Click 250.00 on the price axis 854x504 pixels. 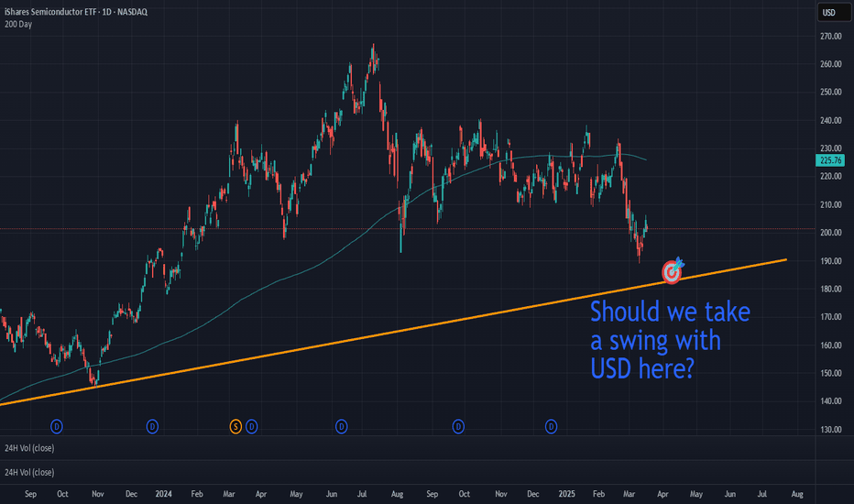pyautogui.click(x=830, y=92)
